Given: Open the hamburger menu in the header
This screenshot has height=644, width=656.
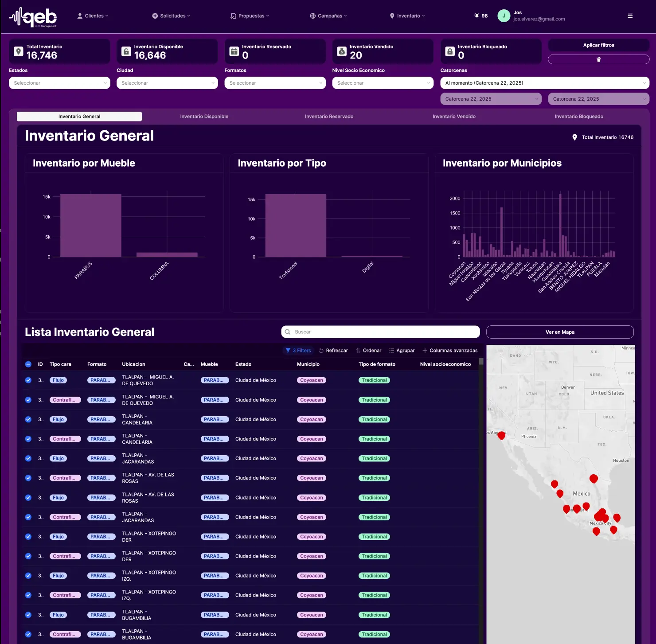Looking at the screenshot, I should (630, 16).
